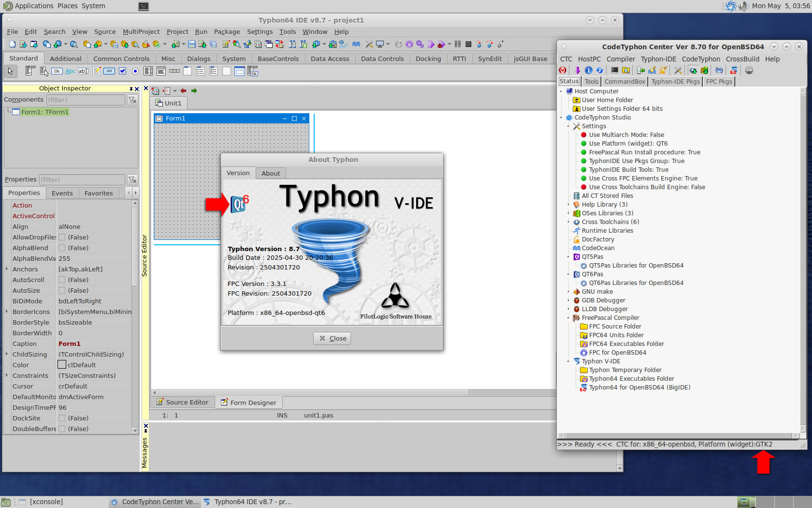The image size is (812, 508).
Task: Toggle the AllowDropFiles checkbox
Action: (x=62, y=237)
